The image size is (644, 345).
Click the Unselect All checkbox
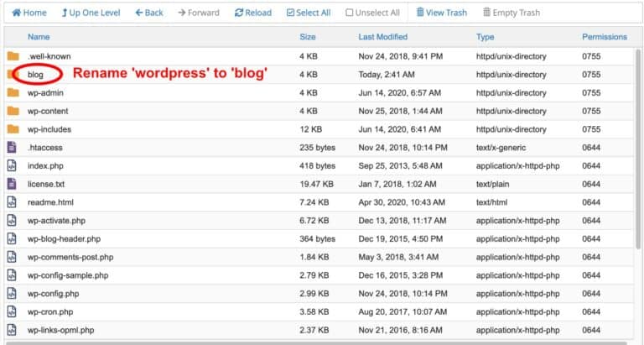pyautogui.click(x=349, y=13)
